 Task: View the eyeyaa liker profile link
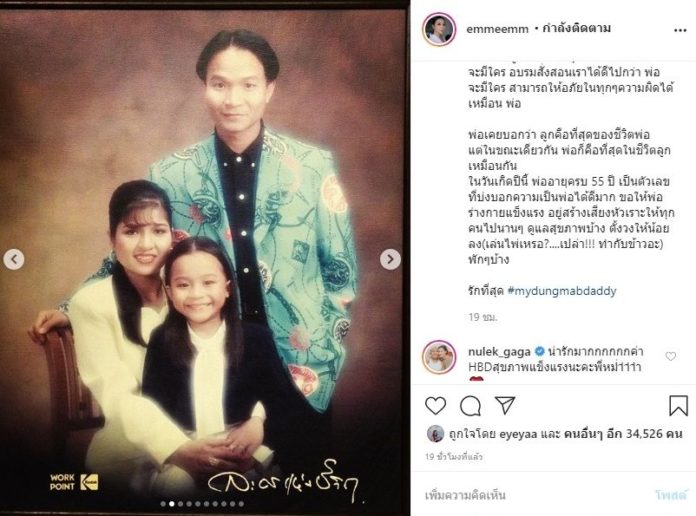[518, 434]
